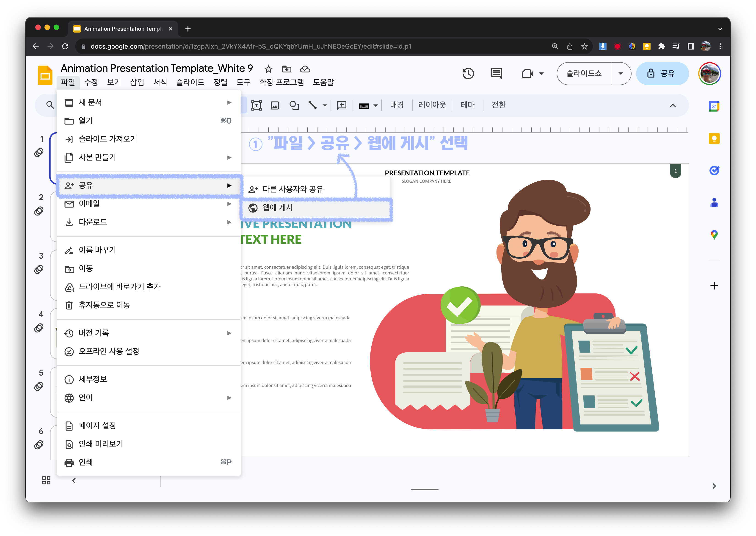Collapse the toolbar with the up chevron
This screenshot has height=536, width=756.
(x=673, y=106)
